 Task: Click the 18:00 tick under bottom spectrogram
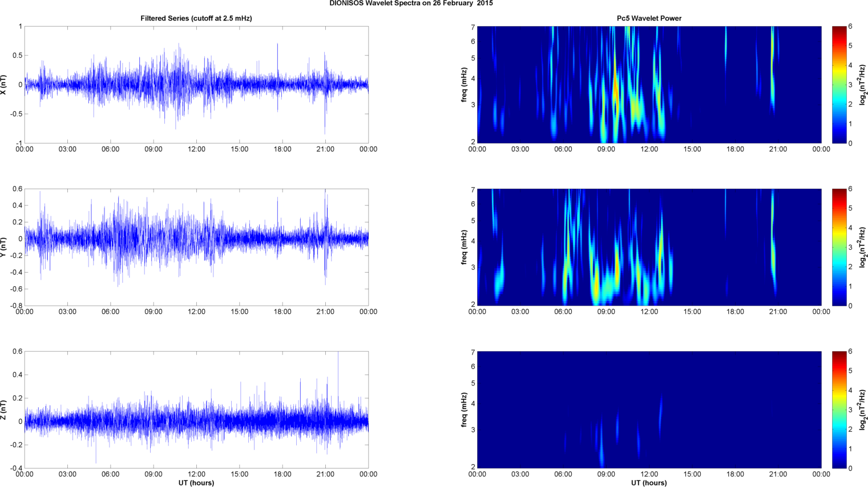[x=735, y=474]
